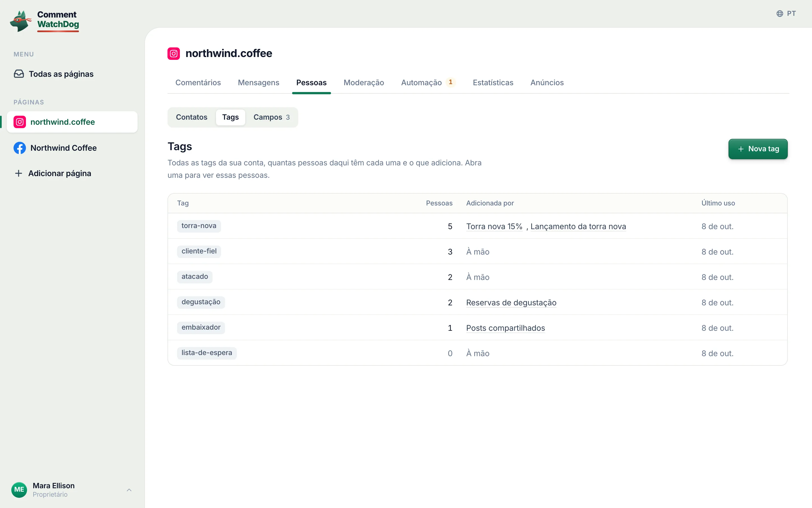Open the Lançamento da torra nova link
Image resolution: width=812 pixels, height=508 pixels.
(578, 226)
